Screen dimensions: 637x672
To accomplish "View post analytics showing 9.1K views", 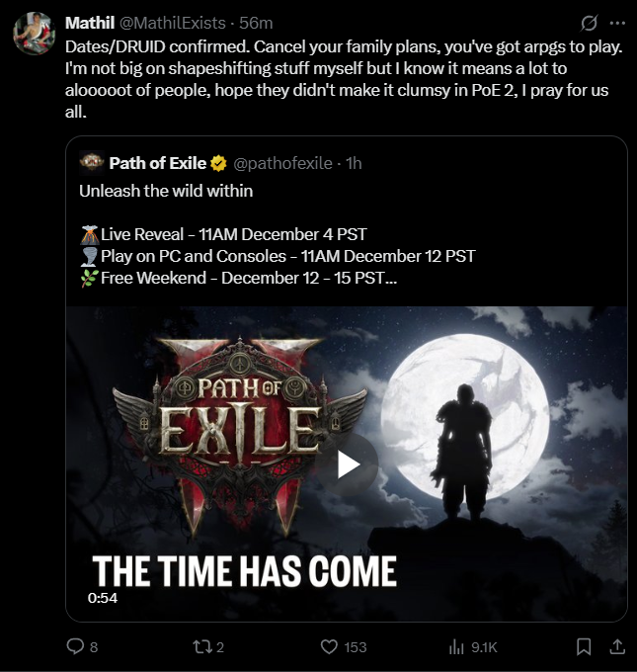I will tap(457, 646).
